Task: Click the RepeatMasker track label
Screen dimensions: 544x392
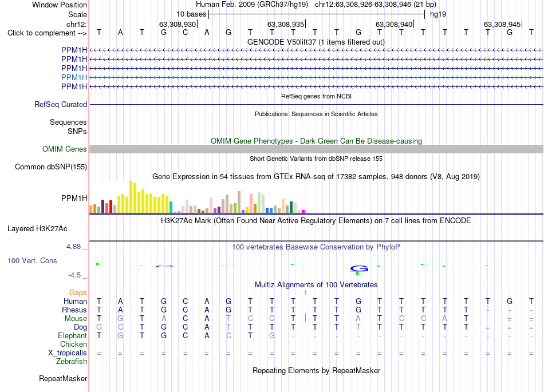Action: point(63,378)
